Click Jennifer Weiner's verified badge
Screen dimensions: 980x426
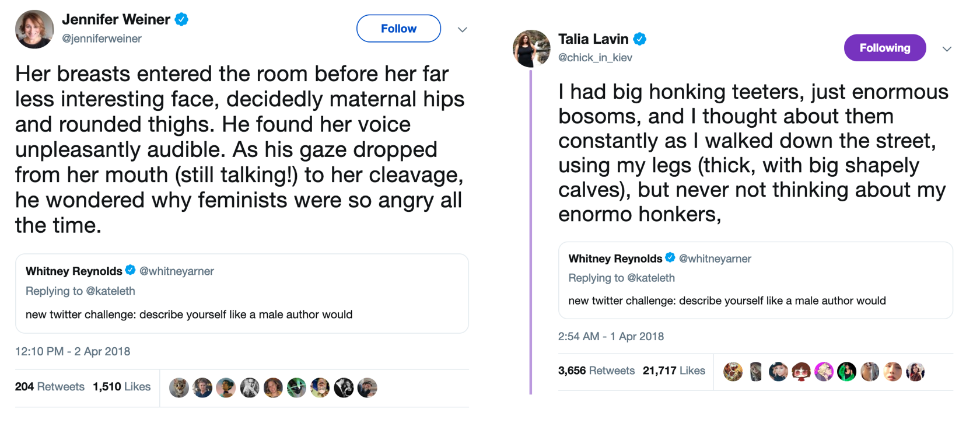pos(182,19)
